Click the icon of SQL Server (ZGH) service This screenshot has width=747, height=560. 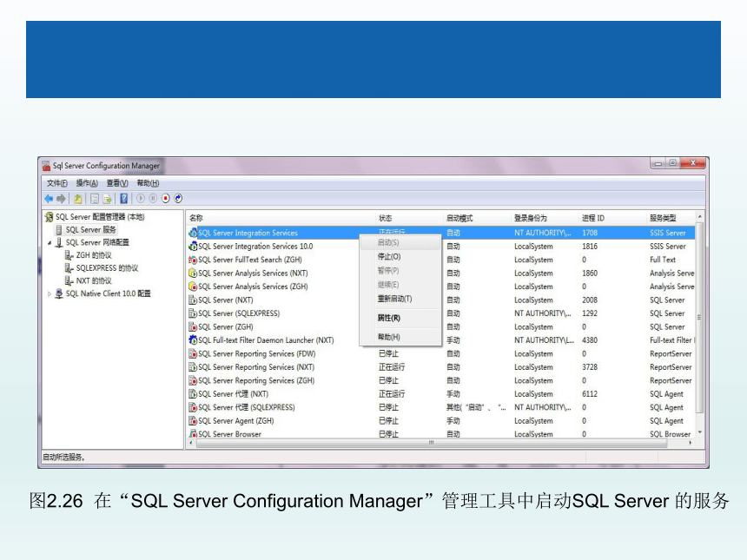193,326
